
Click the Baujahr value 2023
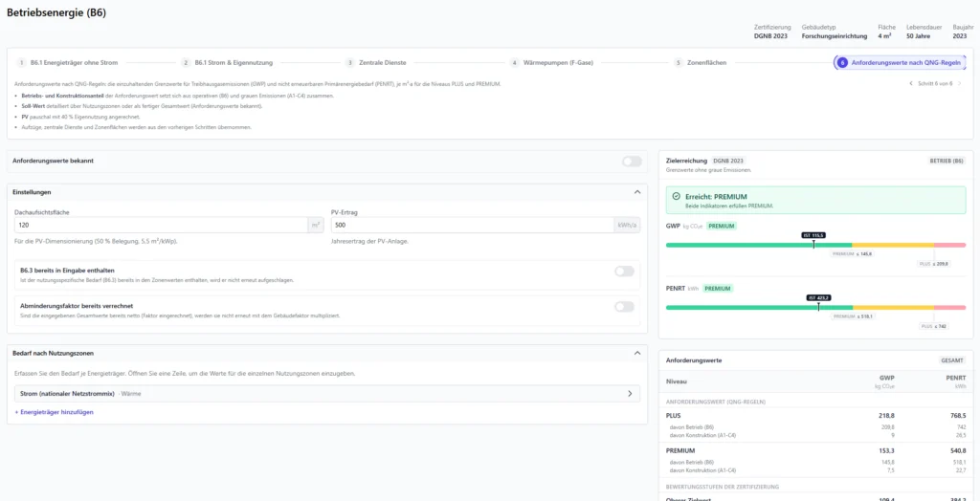coord(959,37)
